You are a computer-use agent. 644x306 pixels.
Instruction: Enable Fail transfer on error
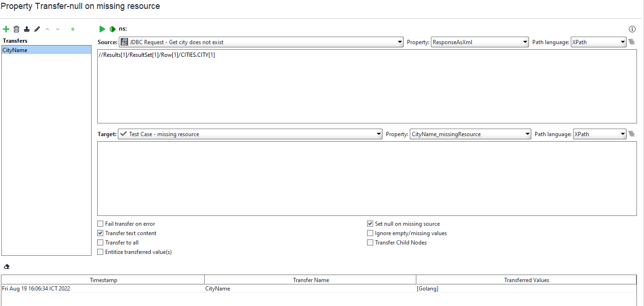click(x=100, y=223)
